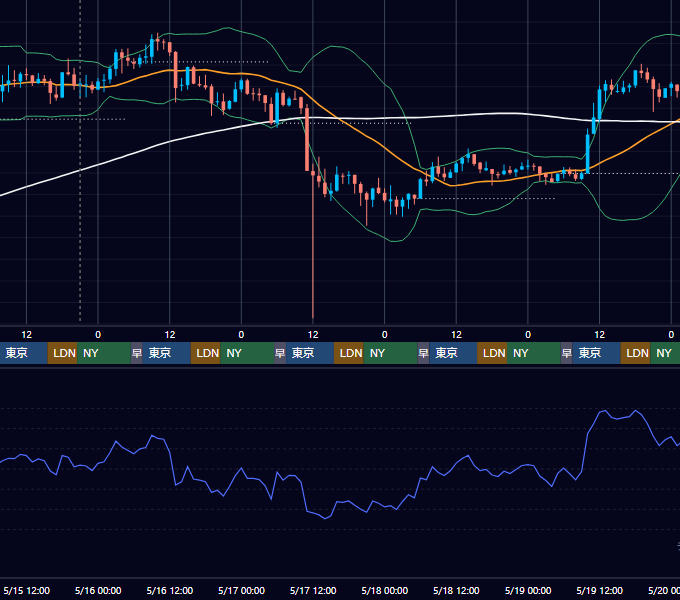
Task: Click the 5/15 12:00 date label
Action: tap(26, 590)
